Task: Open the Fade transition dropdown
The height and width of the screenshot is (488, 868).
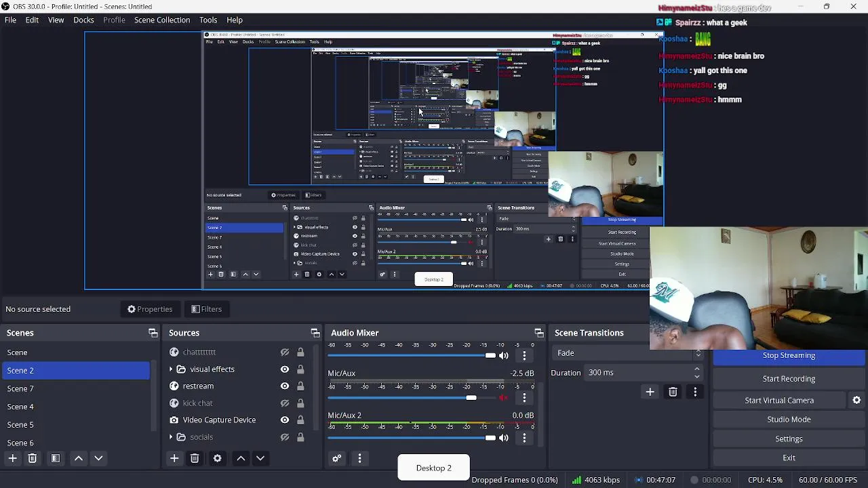Action: point(628,353)
